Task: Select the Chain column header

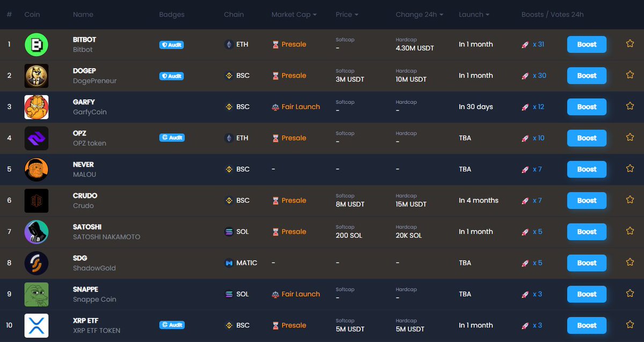Action: pos(233,14)
